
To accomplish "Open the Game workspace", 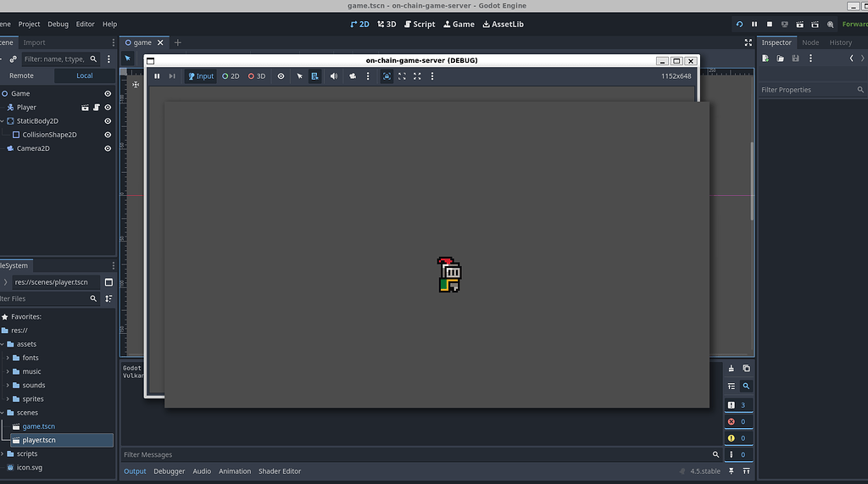I will pos(459,25).
